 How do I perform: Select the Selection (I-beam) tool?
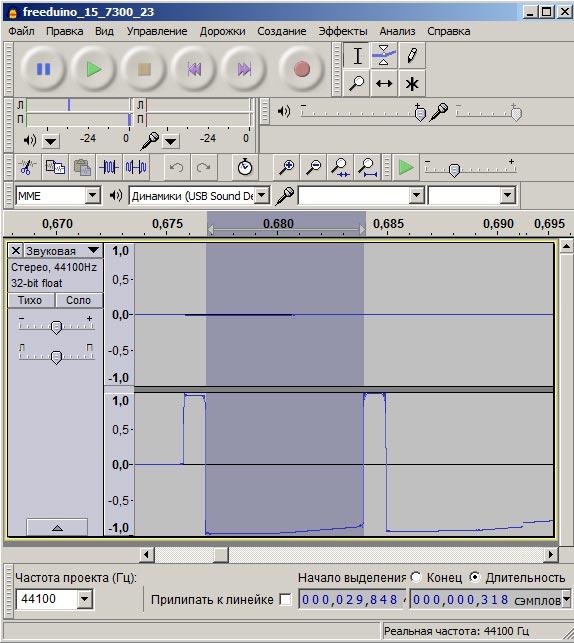click(x=357, y=56)
